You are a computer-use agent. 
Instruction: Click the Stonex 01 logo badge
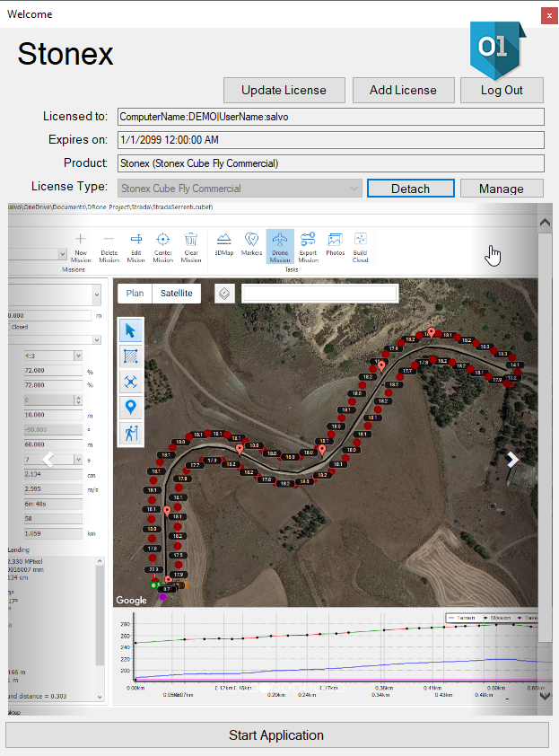click(497, 49)
